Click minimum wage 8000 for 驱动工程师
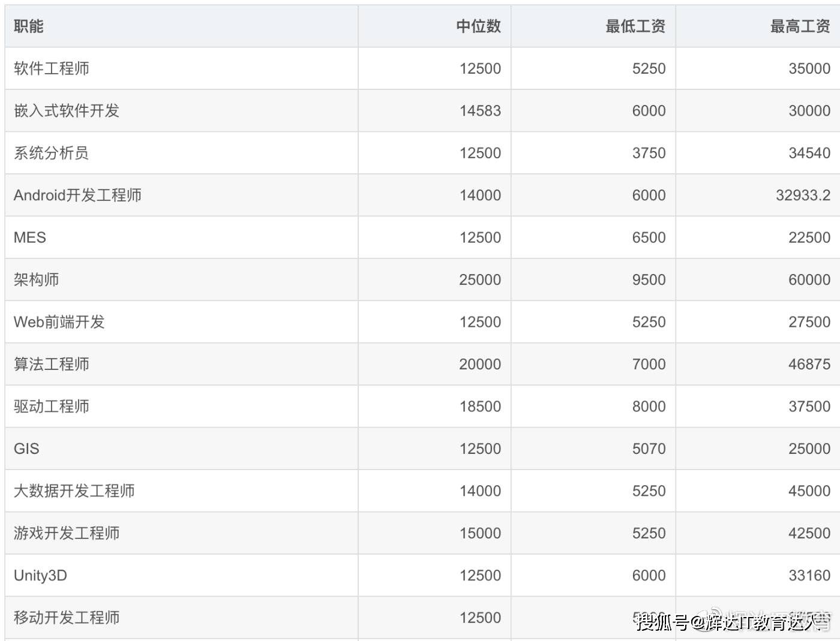The height and width of the screenshot is (641, 840). point(649,407)
